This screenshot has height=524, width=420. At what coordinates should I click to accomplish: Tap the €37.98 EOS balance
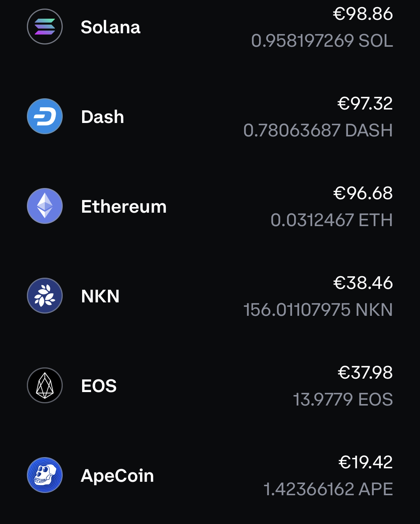pyautogui.click(x=365, y=373)
